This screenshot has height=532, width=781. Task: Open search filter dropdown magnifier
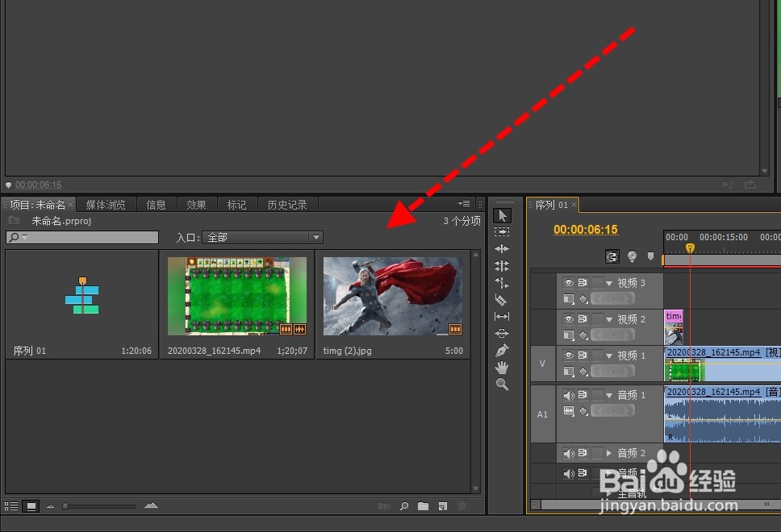[x=18, y=237]
